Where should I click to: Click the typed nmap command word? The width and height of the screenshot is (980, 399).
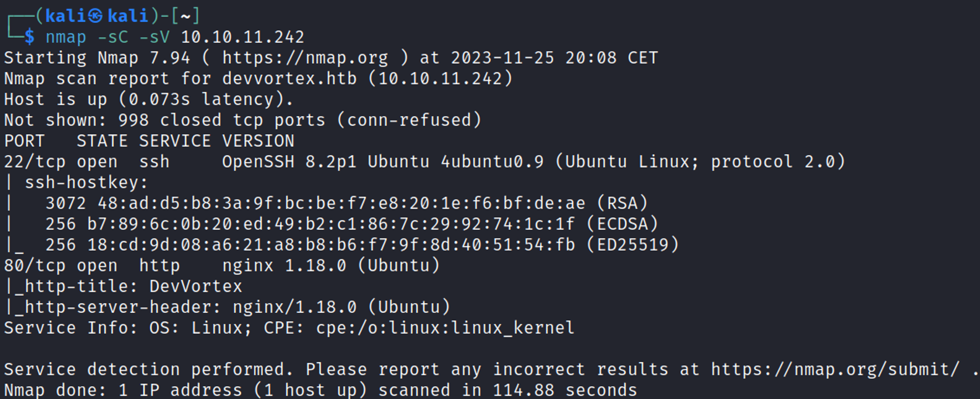66,37
